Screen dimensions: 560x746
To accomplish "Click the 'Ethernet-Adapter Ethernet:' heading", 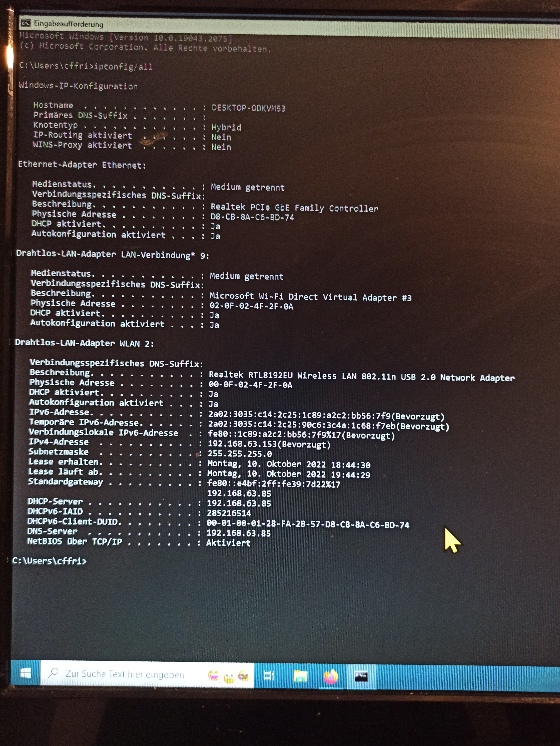I will 82,165.
